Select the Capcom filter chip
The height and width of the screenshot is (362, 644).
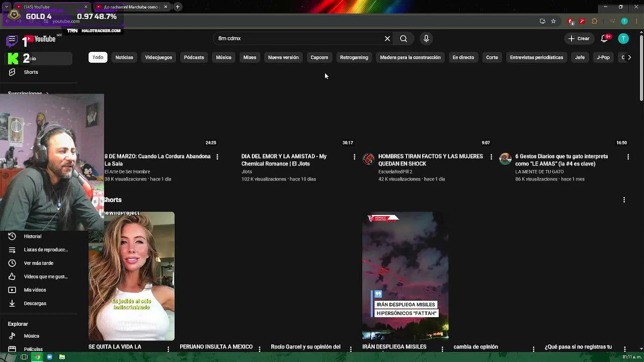(319, 57)
